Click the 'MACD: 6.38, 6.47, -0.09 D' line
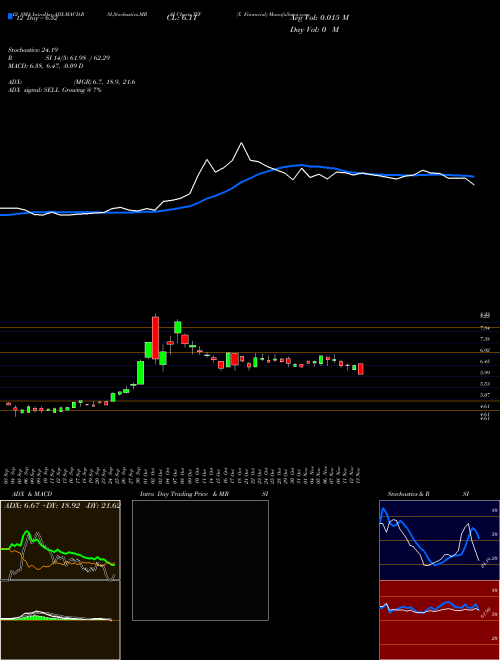Screen dimensions: 500x660 (x=46, y=66)
